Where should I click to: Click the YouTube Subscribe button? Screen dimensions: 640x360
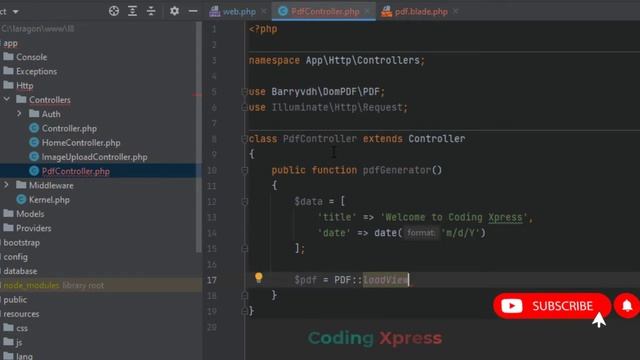[551, 306]
